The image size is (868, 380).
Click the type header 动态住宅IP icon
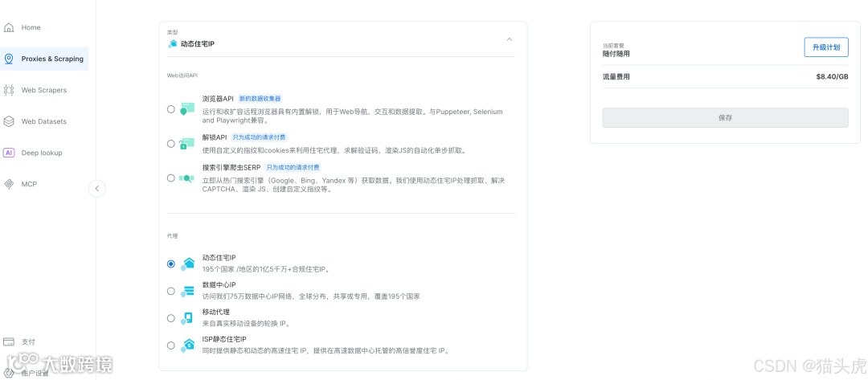[173, 43]
